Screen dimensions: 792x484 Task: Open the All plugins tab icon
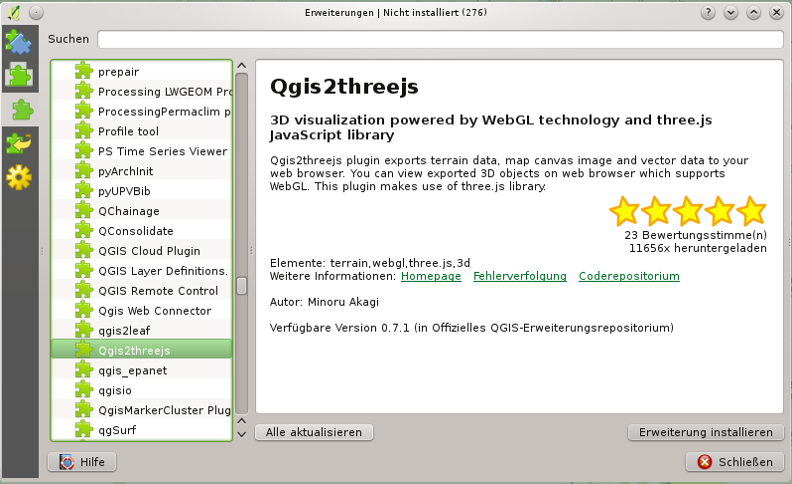(19, 42)
